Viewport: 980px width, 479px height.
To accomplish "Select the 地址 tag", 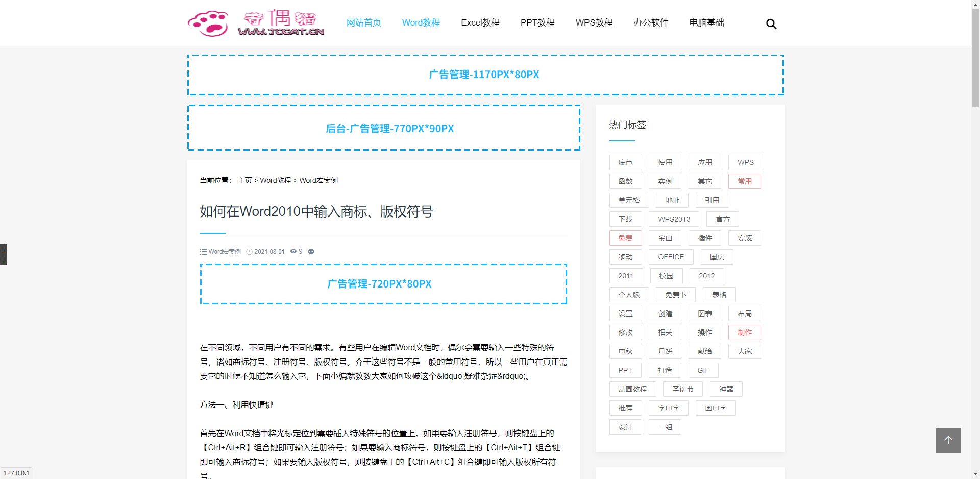I will pos(672,200).
